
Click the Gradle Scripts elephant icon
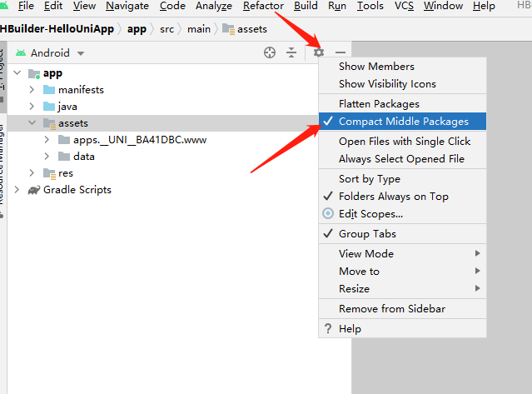[x=33, y=190]
